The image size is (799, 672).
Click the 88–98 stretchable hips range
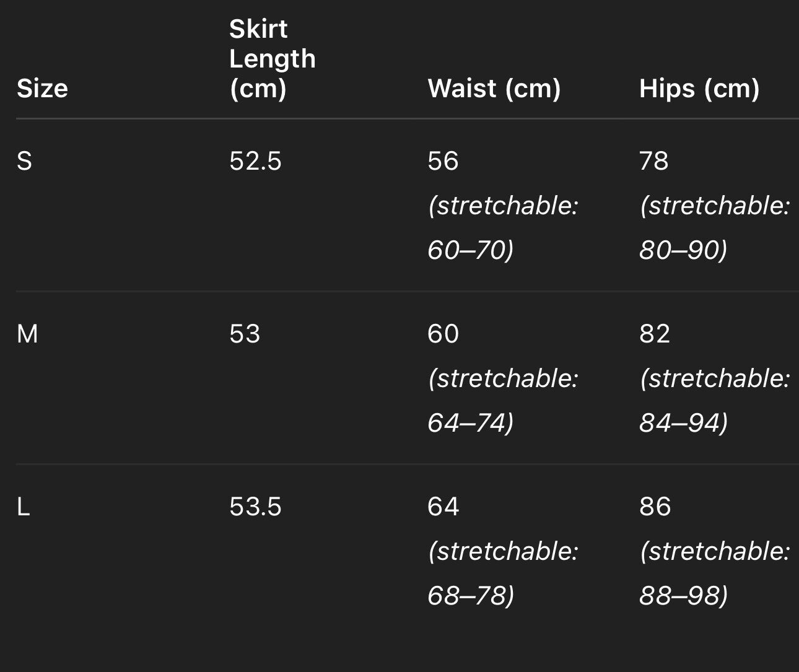coord(683,596)
